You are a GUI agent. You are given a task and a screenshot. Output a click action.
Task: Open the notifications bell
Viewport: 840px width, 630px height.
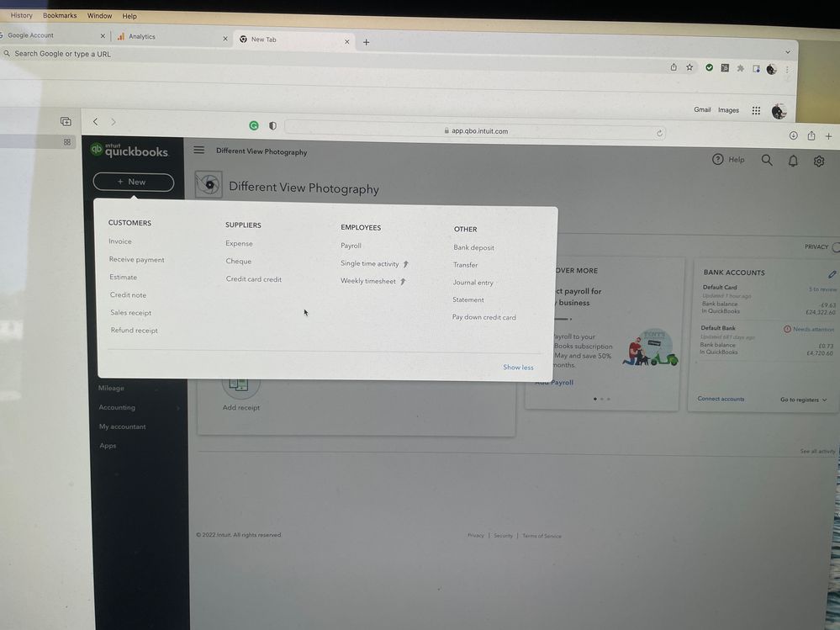point(793,161)
